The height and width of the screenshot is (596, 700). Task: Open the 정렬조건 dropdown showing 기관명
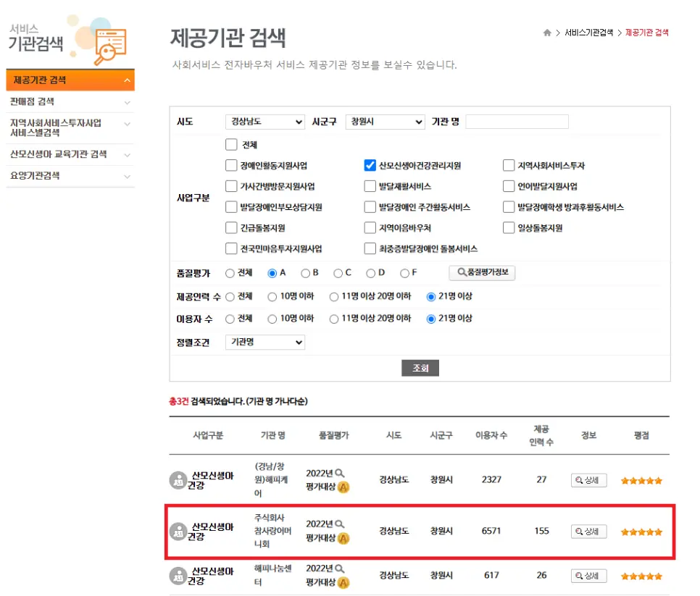point(264,342)
